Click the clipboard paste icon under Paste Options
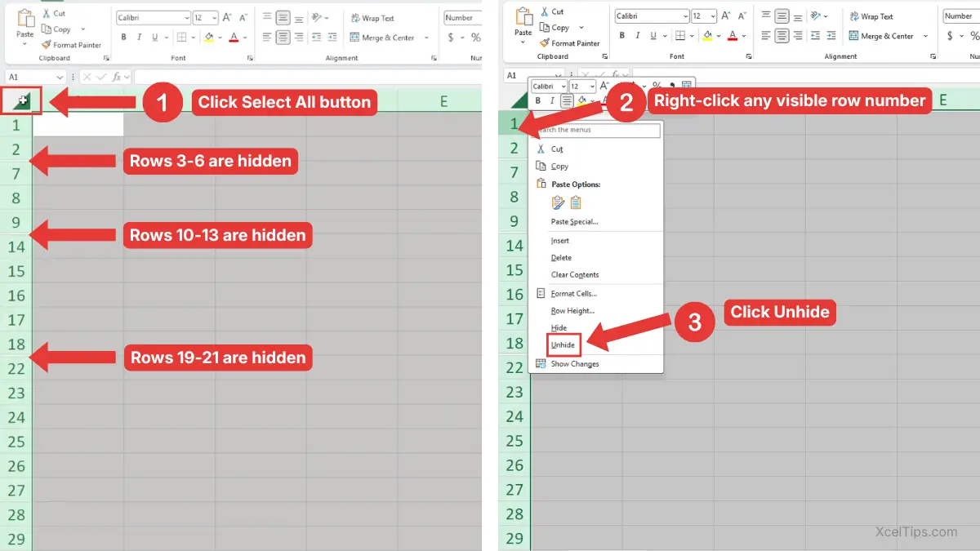This screenshot has width=980, height=551. click(576, 202)
